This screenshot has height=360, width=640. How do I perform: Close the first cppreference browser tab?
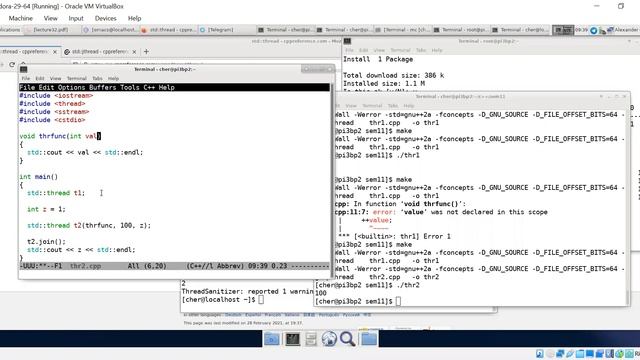[55, 52]
